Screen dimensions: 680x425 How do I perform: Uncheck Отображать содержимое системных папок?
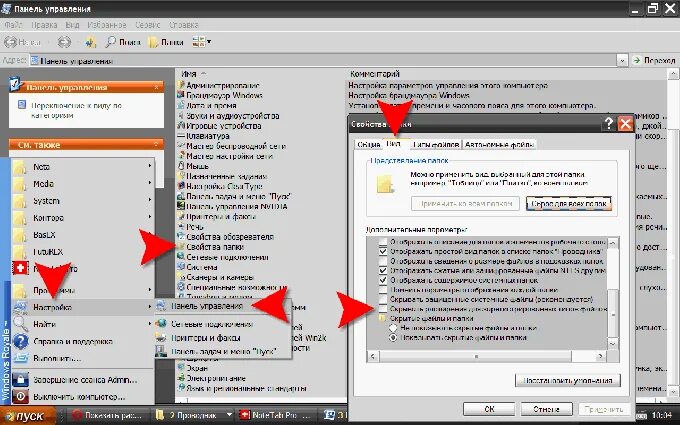383,280
